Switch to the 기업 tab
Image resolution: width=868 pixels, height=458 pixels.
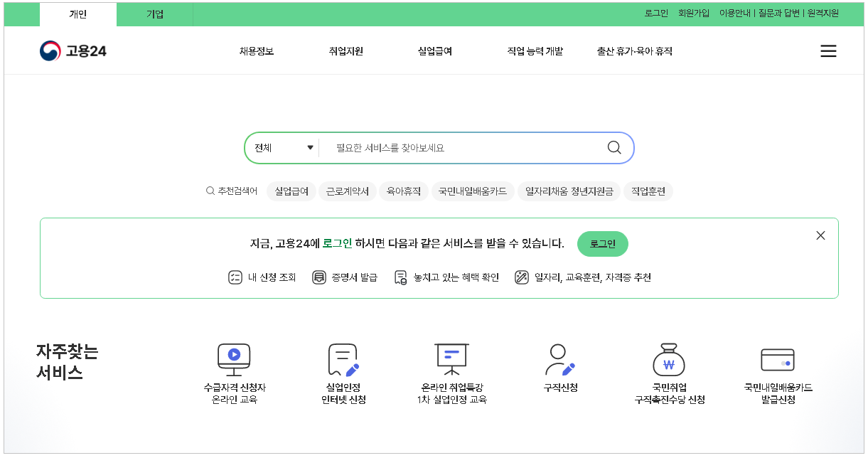point(154,14)
